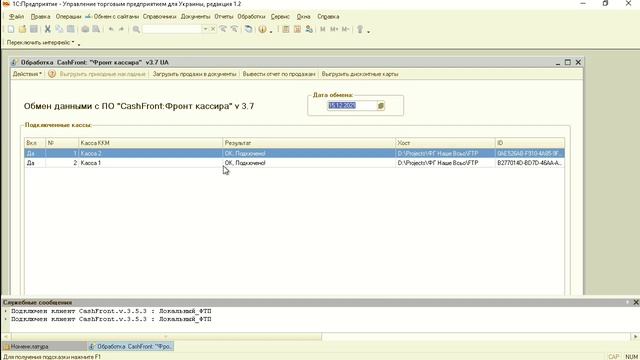Click the messages panel horizontal scrollbar
Screen dimensions: 640x360
(x=166, y=337)
